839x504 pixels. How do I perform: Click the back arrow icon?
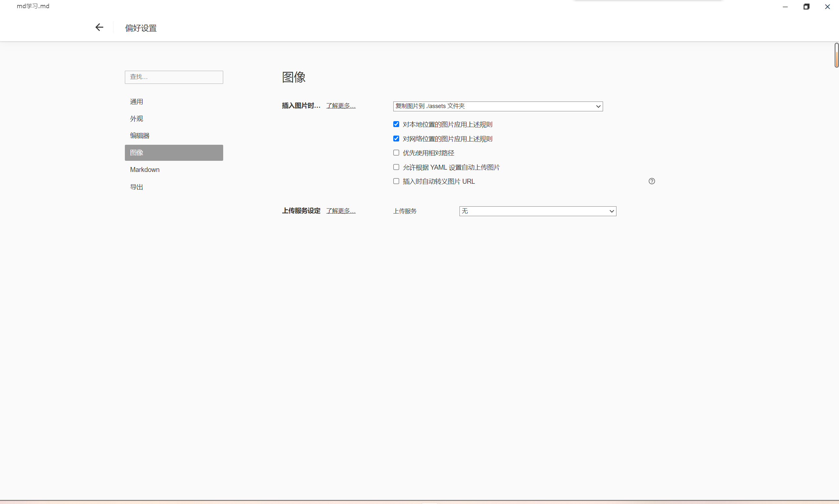point(99,28)
